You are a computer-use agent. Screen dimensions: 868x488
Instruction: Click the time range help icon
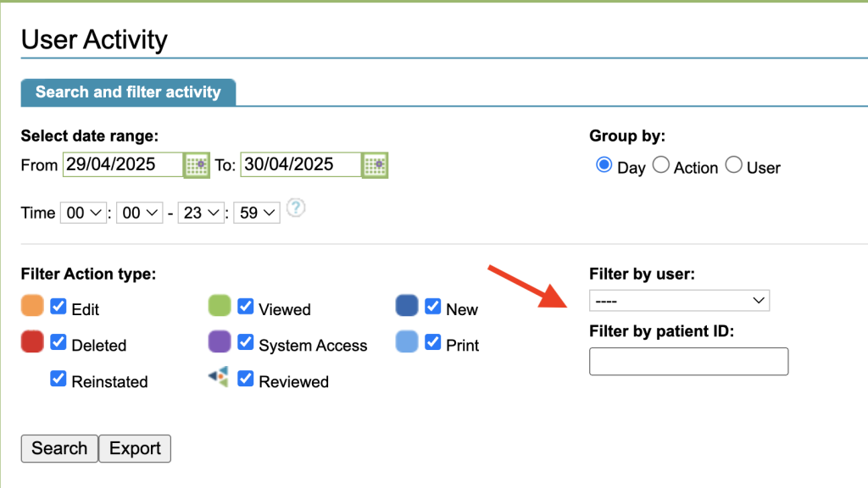(x=295, y=208)
